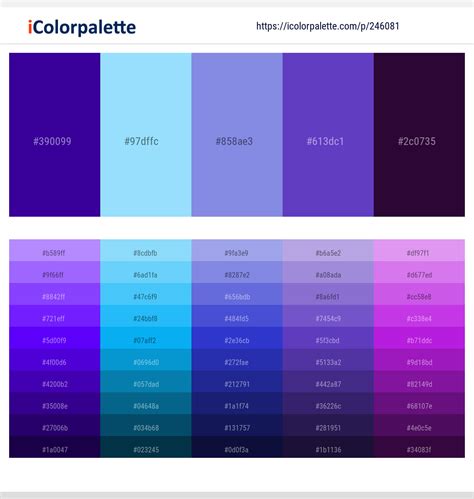Select the #2e36cb blue shade
Viewport: 474px width, 499px height.
237,338
